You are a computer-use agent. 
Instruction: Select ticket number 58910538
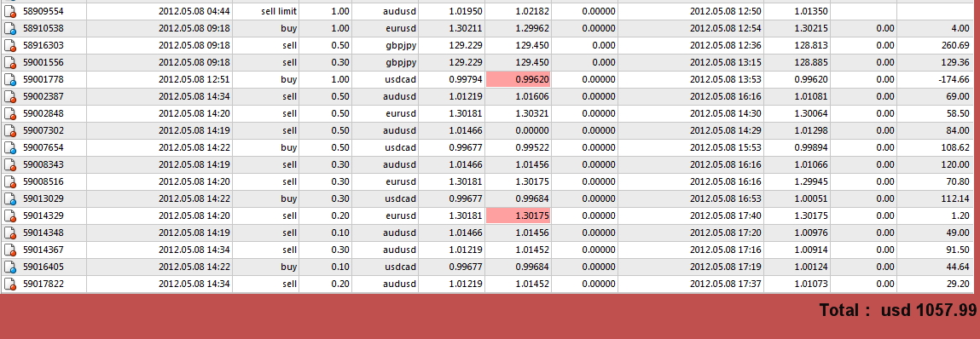[x=43, y=29]
